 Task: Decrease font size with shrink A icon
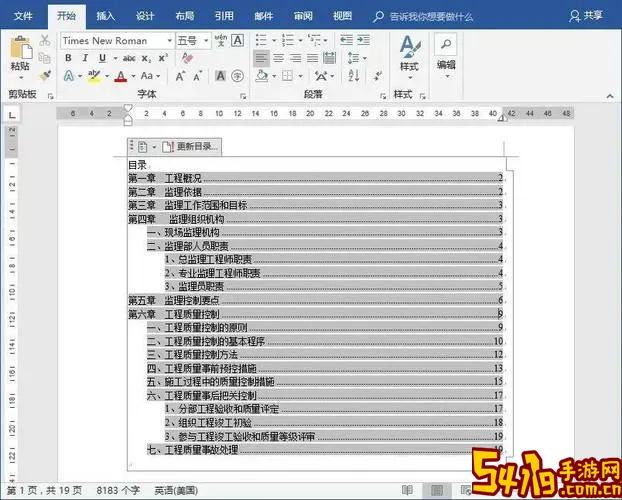click(198, 76)
